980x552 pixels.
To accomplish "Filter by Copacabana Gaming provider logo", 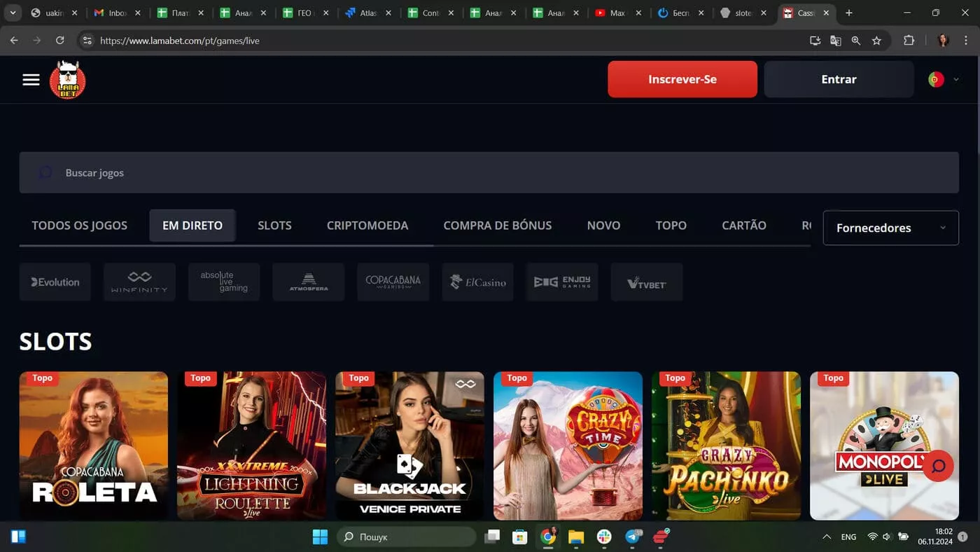I will pyautogui.click(x=393, y=282).
